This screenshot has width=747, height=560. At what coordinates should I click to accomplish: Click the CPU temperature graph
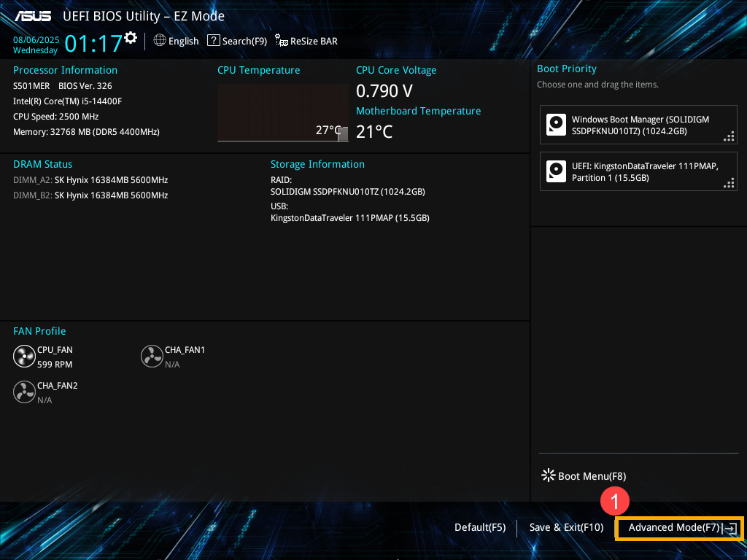click(x=283, y=112)
